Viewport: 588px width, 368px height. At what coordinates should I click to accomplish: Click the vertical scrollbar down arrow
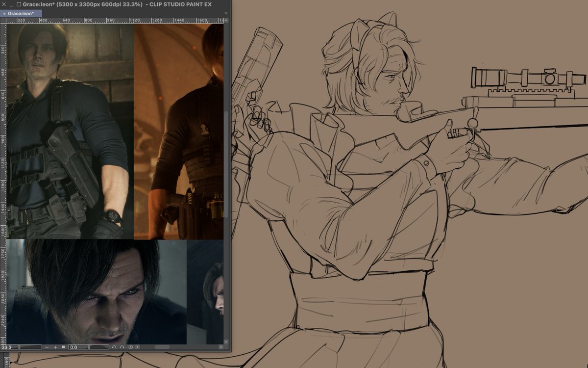coord(226,342)
